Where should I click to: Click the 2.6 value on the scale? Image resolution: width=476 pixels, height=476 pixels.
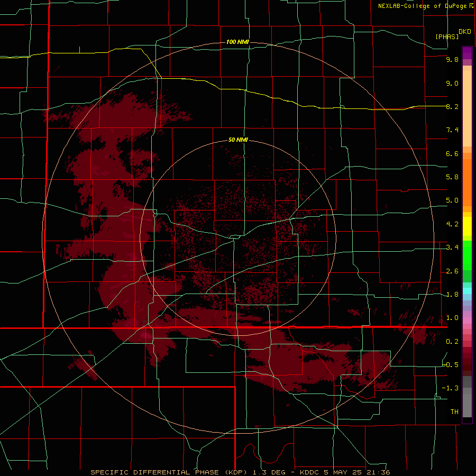(452, 271)
